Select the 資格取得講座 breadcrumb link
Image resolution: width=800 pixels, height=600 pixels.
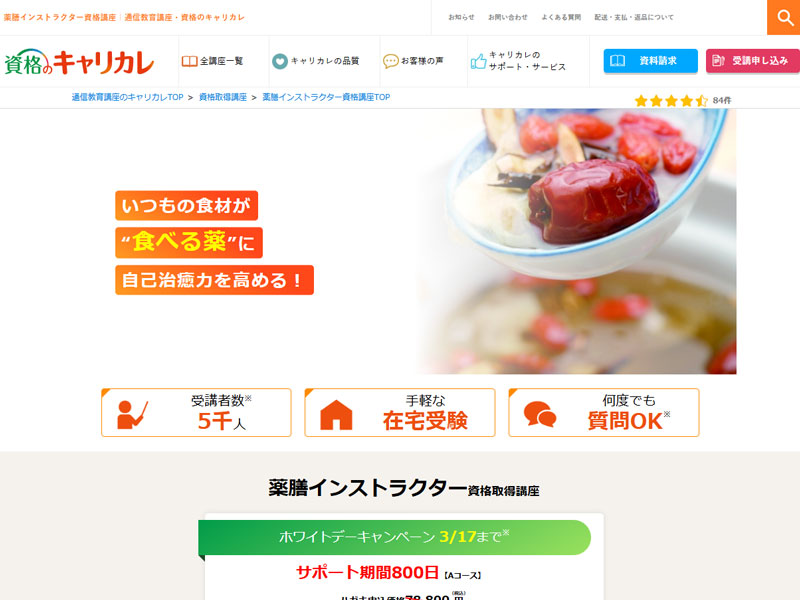223,97
